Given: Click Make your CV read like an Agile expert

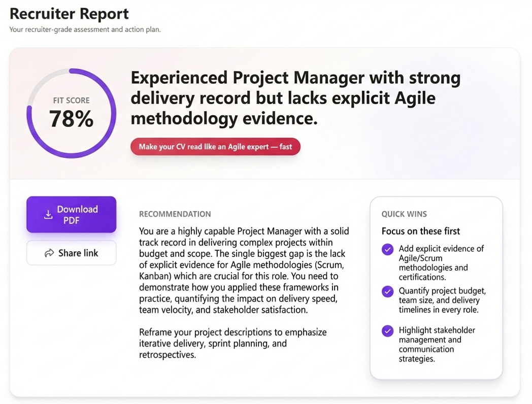Looking at the screenshot, I should 215,146.
